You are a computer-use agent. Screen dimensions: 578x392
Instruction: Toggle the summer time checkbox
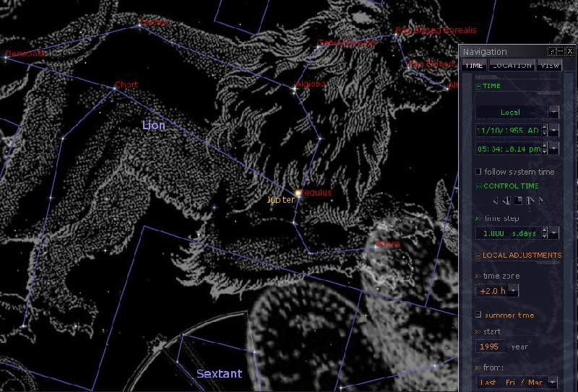[x=478, y=315]
